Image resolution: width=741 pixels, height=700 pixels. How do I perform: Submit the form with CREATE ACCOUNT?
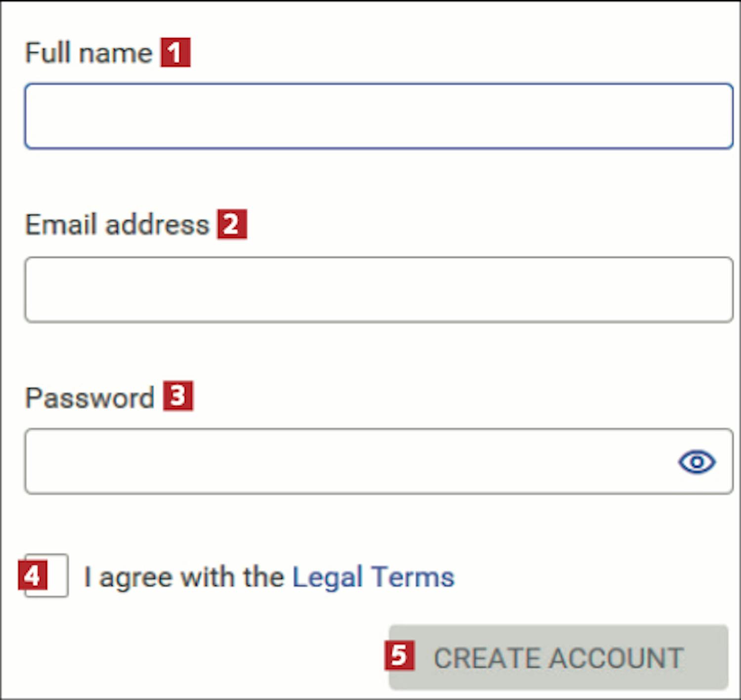pos(558,658)
